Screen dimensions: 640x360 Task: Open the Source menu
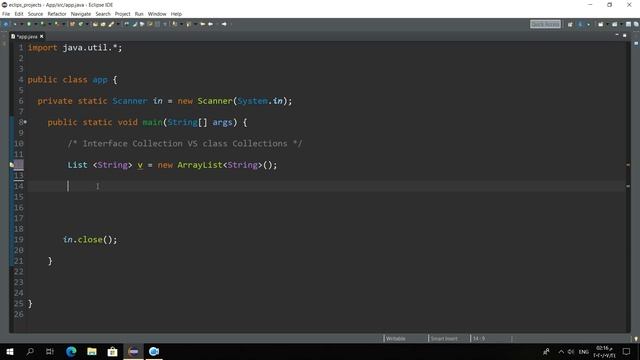pos(35,14)
